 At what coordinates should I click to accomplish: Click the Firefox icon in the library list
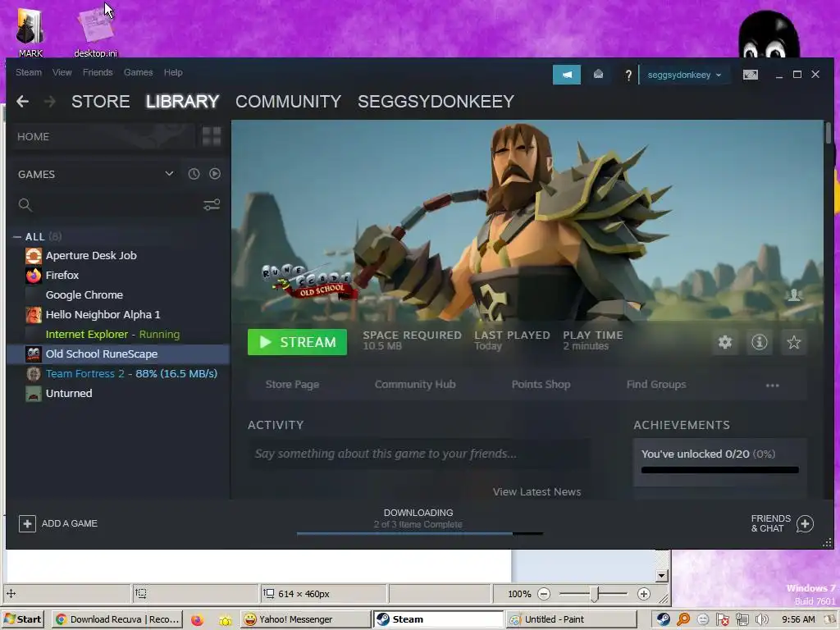33,276
